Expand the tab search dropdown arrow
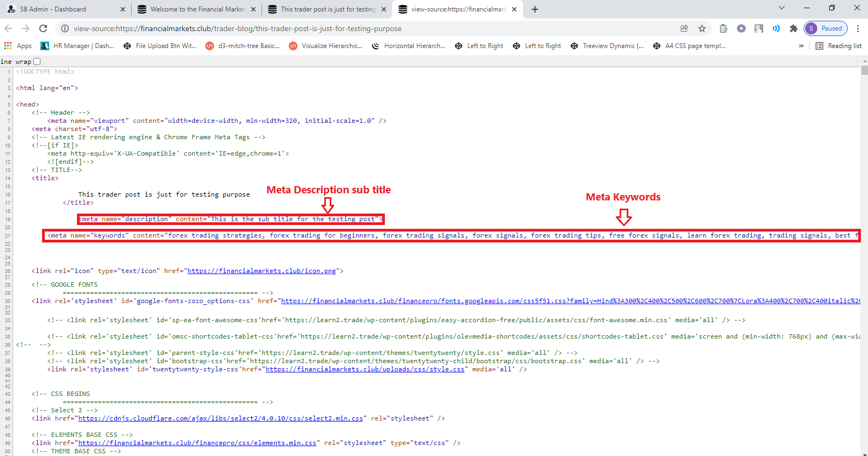The width and height of the screenshot is (868, 456). click(x=781, y=8)
